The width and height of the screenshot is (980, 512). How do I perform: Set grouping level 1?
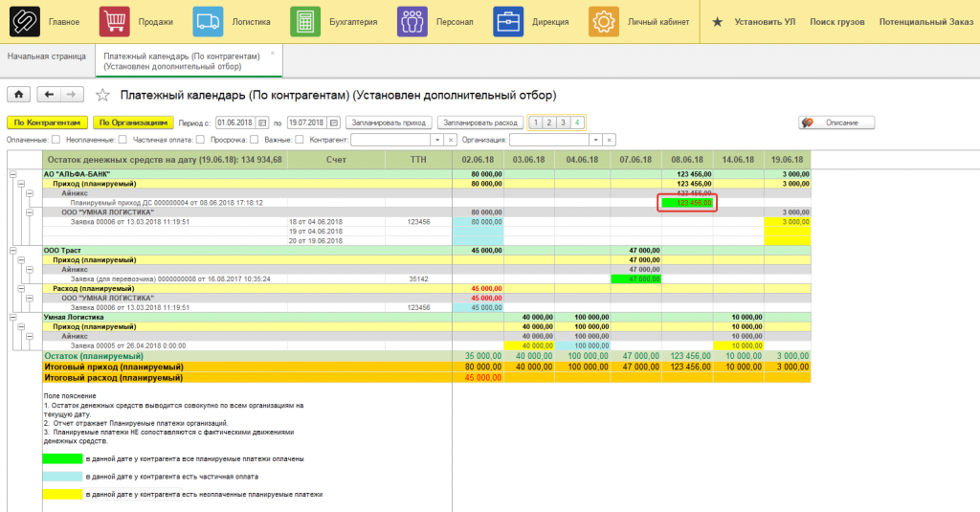535,122
